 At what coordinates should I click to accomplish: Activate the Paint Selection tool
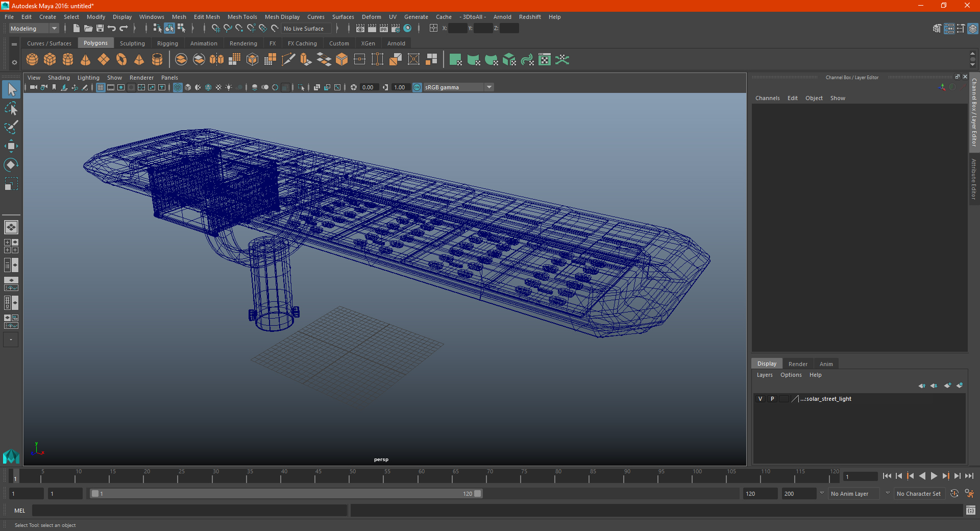pyautogui.click(x=11, y=127)
